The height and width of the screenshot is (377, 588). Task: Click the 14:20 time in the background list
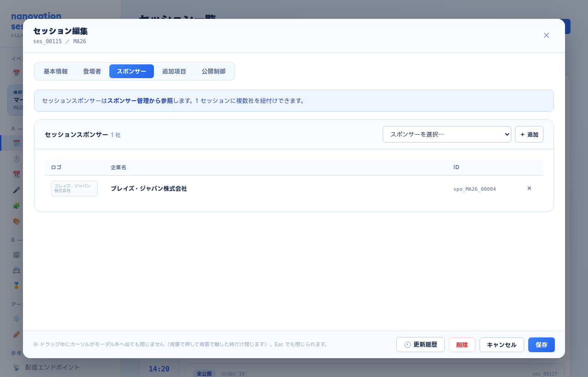point(159,369)
